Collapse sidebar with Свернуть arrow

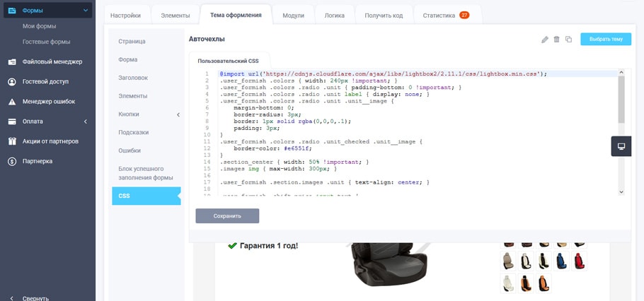(11, 298)
